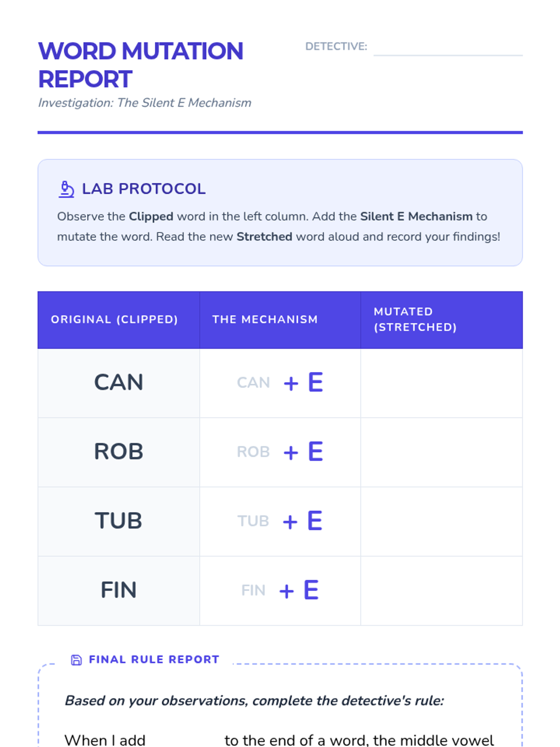Click the + E symbol in ROB row
The height and width of the screenshot is (747, 560).
(x=303, y=451)
